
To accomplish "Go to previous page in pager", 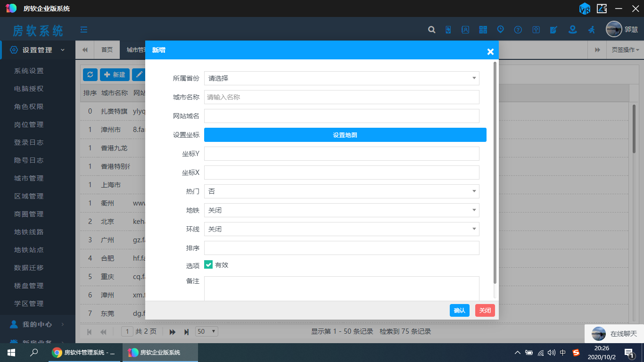I will pyautogui.click(x=103, y=332).
